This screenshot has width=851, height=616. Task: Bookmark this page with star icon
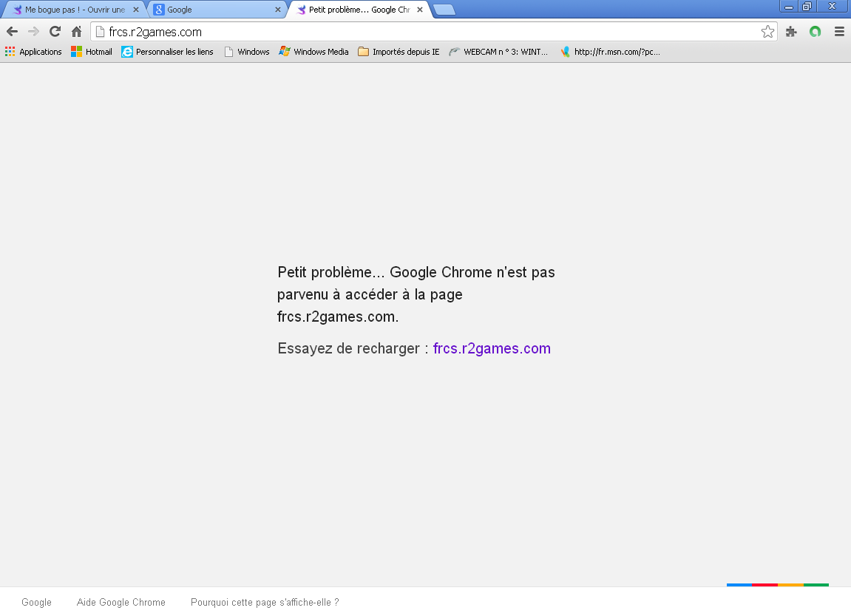(x=767, y=32)
